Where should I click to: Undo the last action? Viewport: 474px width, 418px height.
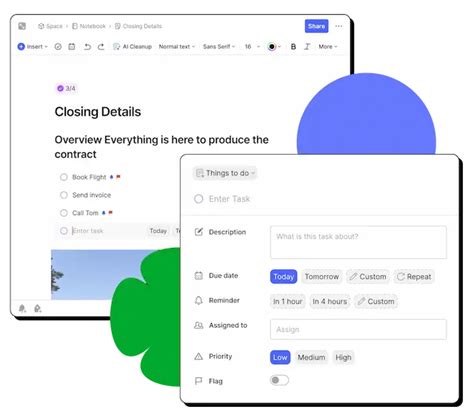(x=87, y=47)
